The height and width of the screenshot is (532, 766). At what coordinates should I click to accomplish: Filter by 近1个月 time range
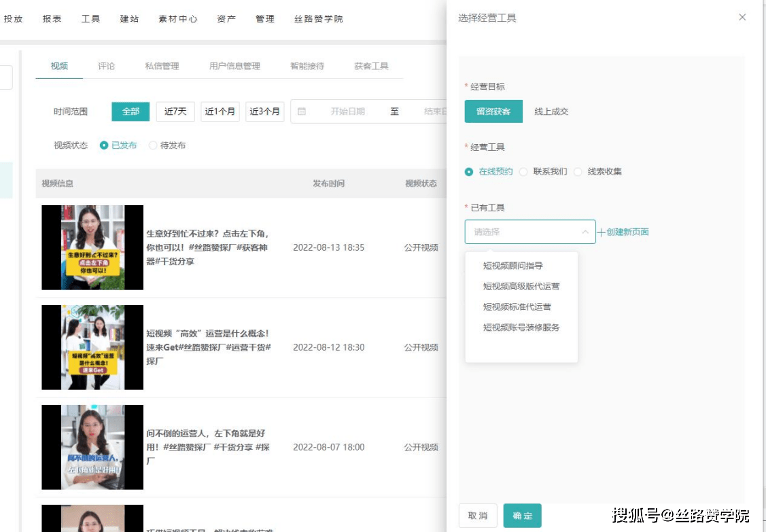tap(220, 111)
